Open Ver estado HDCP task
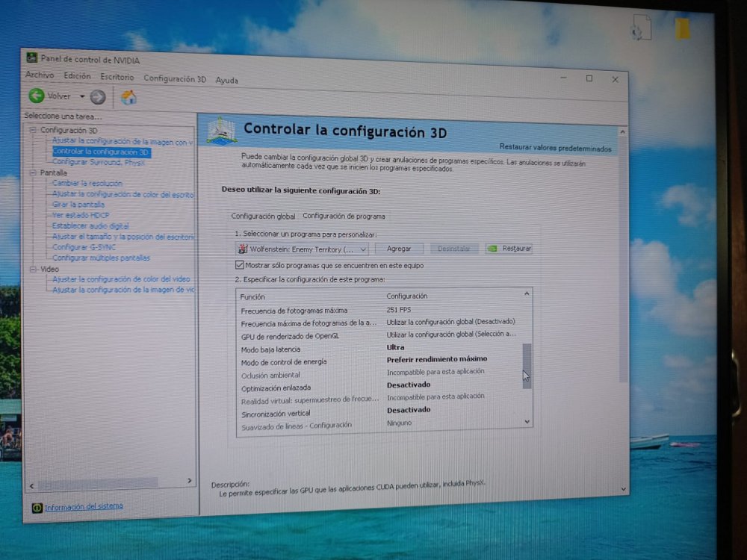The height and width of the screenshot is (560, 747). tap(81, 215)
